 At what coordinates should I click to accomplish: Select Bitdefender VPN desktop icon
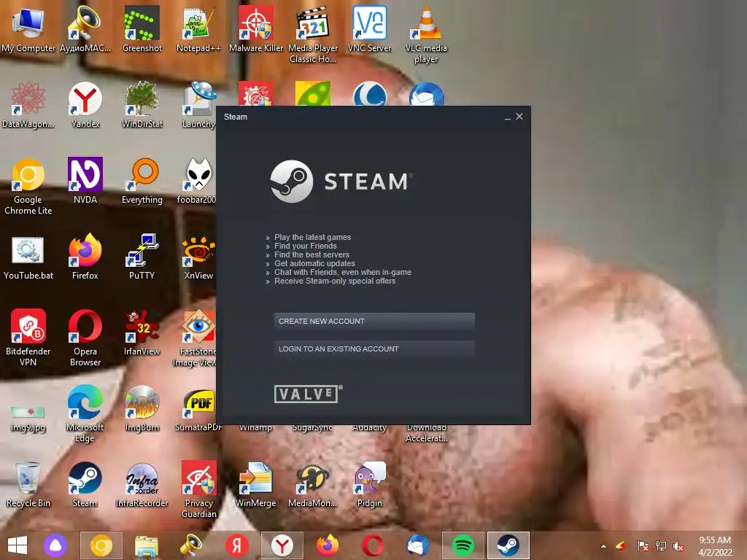28,338
